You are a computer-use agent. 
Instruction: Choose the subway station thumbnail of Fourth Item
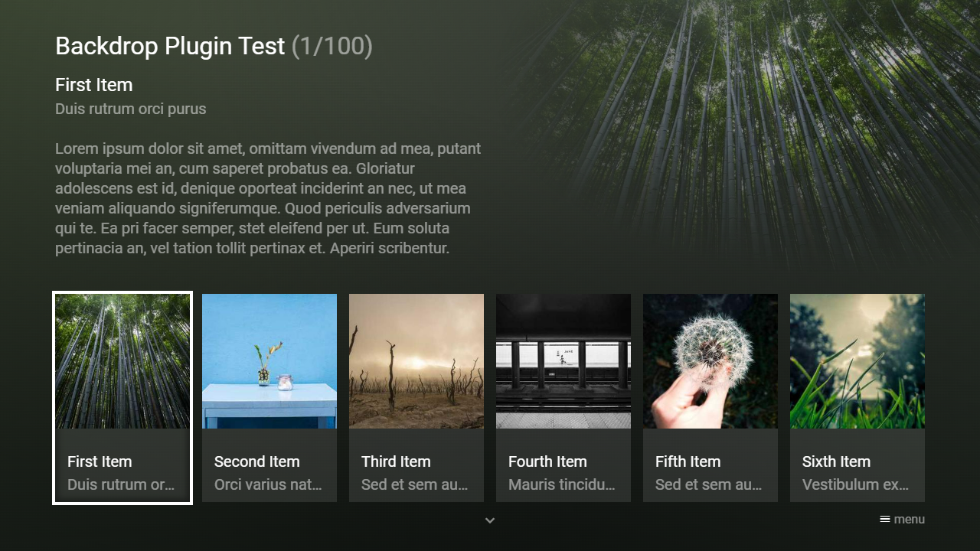(563, 361)
